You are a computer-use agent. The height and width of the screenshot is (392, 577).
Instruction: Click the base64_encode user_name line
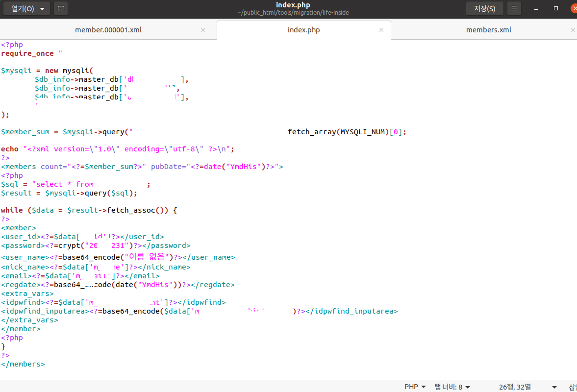click(x=118, y=257)
